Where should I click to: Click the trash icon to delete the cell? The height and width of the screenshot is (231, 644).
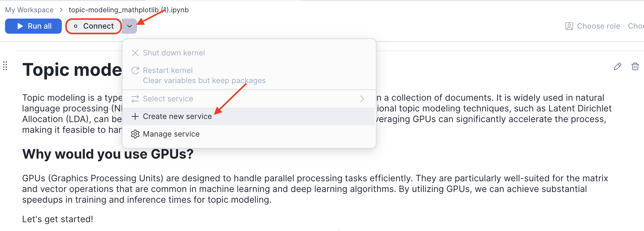pos(635,66)
